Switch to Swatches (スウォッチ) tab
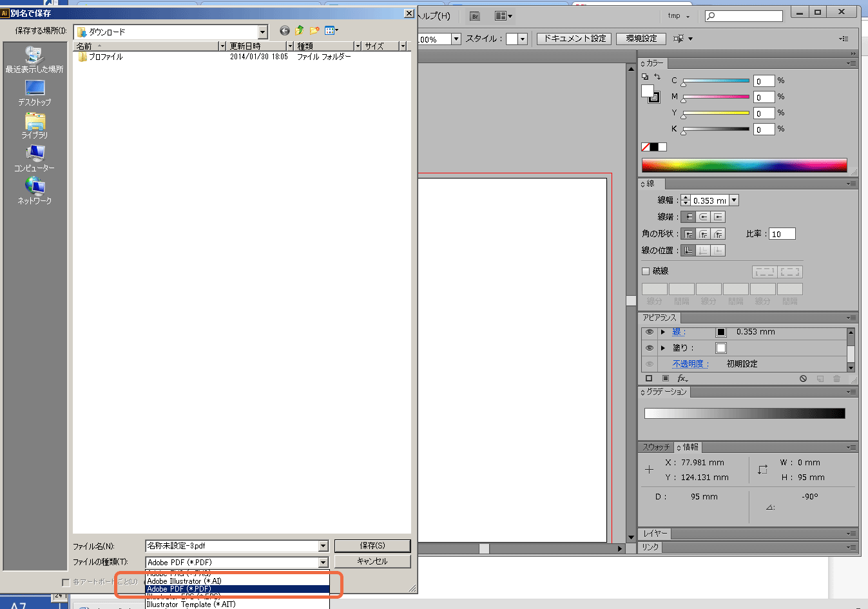This screenshot has height=609, width=868. [656, 447]
